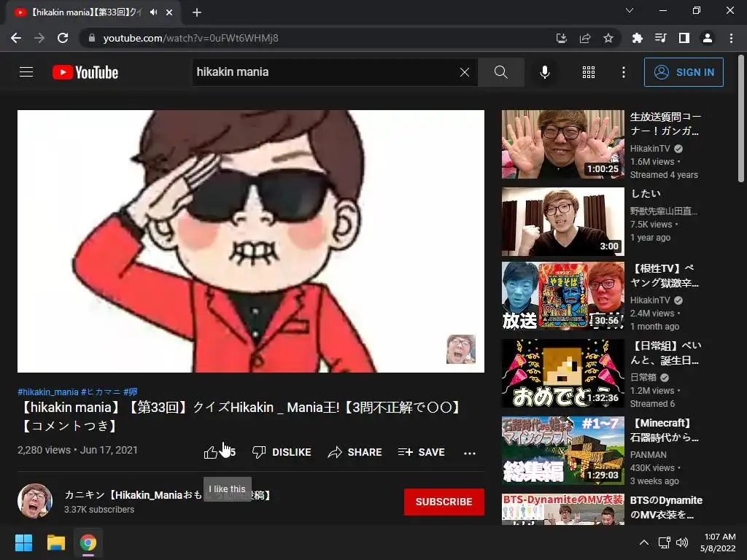Open the Windows Start menu
The height and width of the screenshot is (560, 747).
click(23, 542)
